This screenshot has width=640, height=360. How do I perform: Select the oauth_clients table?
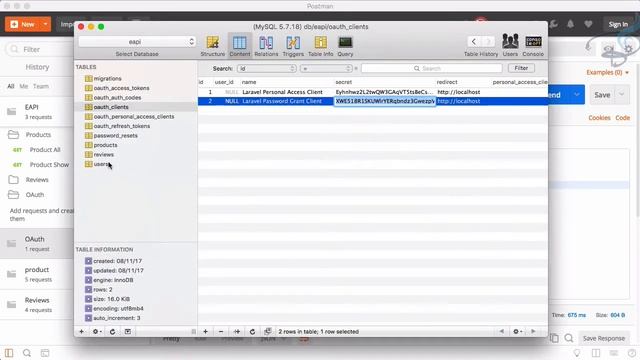[111, 107]
